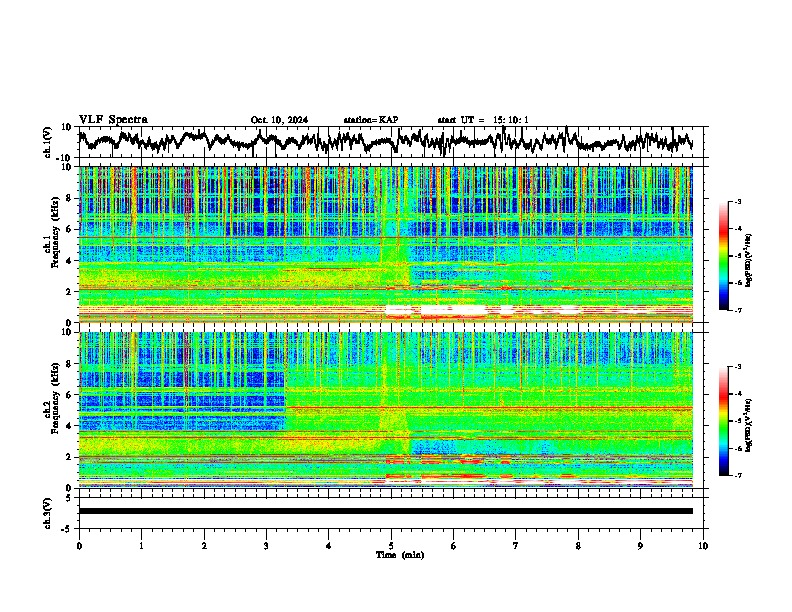Select the "start UT = 15:10:1" text
Viewport: 792px width, 612px height.
483,120
